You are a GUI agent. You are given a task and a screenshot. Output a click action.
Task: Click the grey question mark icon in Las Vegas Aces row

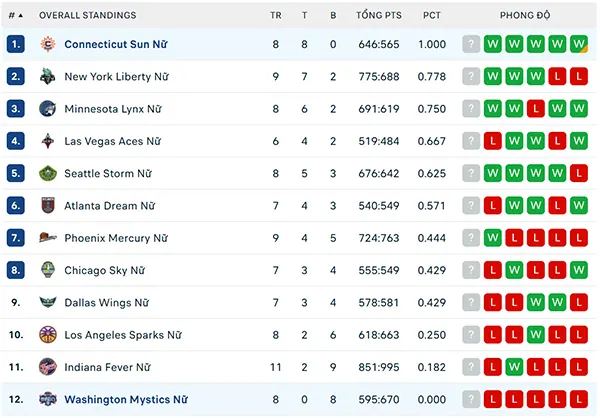pos(471,141)
